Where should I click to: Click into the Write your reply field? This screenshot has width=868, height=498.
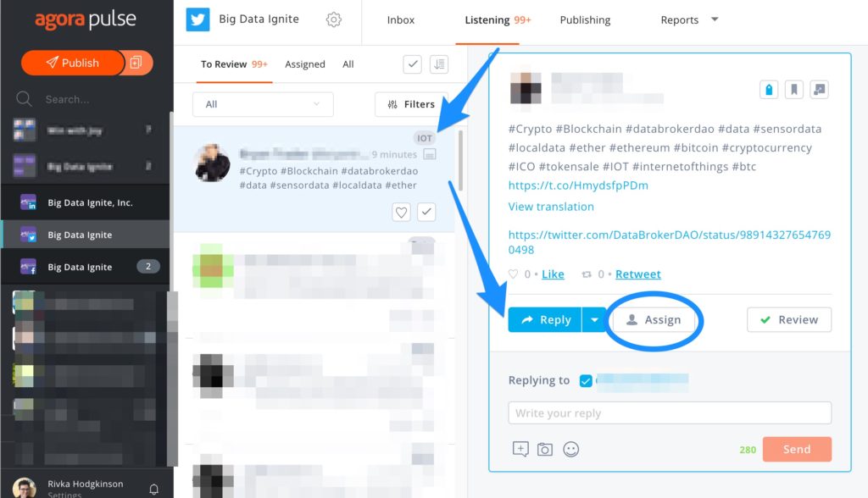(670, 412)
